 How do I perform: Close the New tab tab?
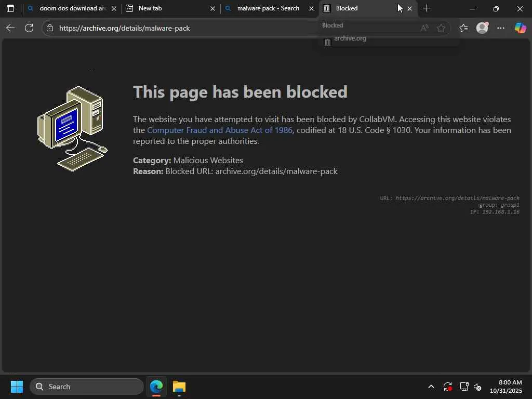pos(212,8)
